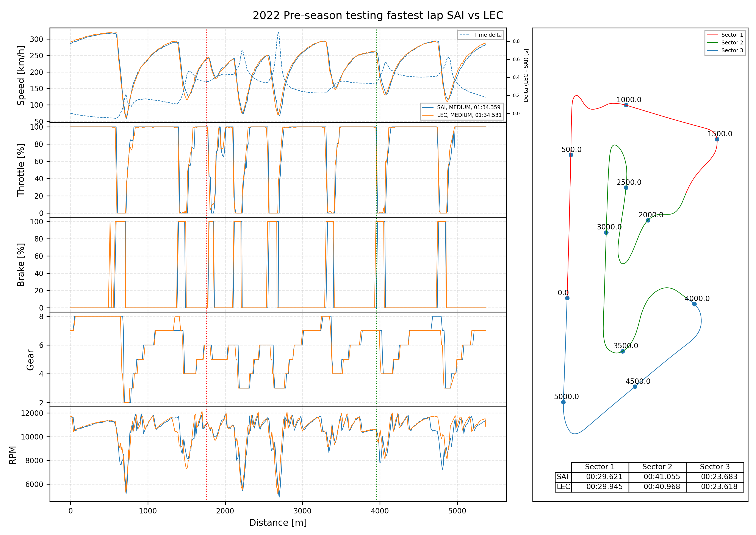This screenshot has height=535, width=756.
Task: Click the 'Sector 3' legend entry on the track map
Action: pos(725,50)
